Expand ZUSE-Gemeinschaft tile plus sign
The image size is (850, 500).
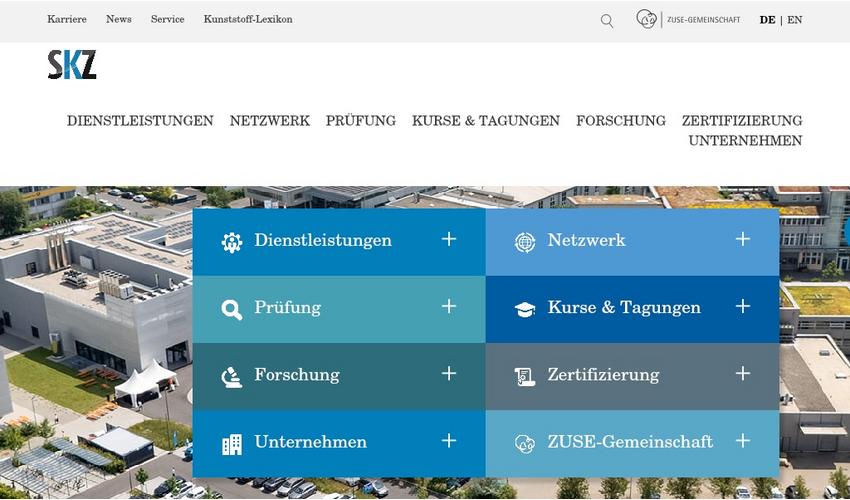(x=743, y=441)
